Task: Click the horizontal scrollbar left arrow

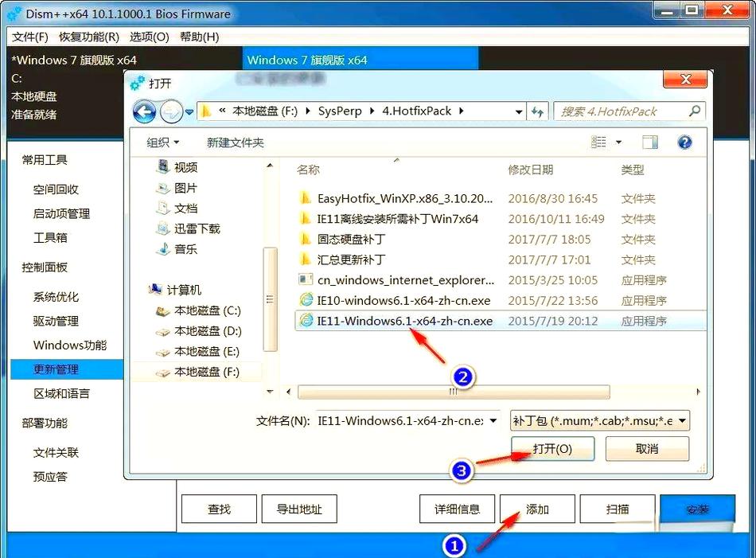Action: pyautogui.click(x=288, y=392)
